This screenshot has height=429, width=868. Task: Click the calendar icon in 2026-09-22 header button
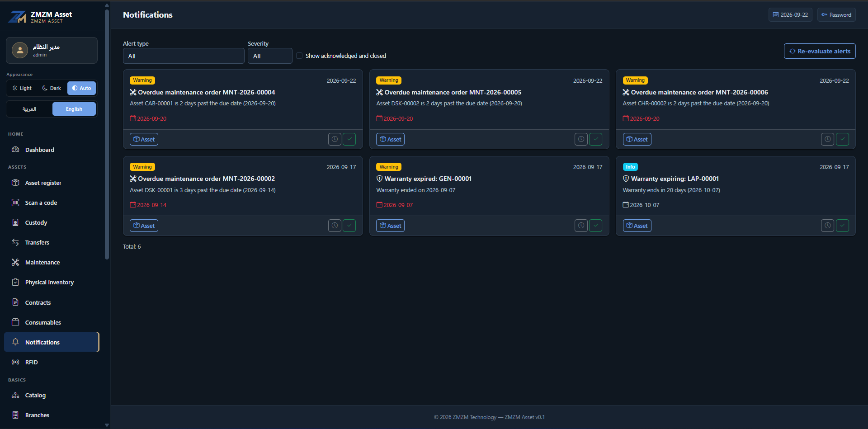pyautogui.click(x=776, y=15)
